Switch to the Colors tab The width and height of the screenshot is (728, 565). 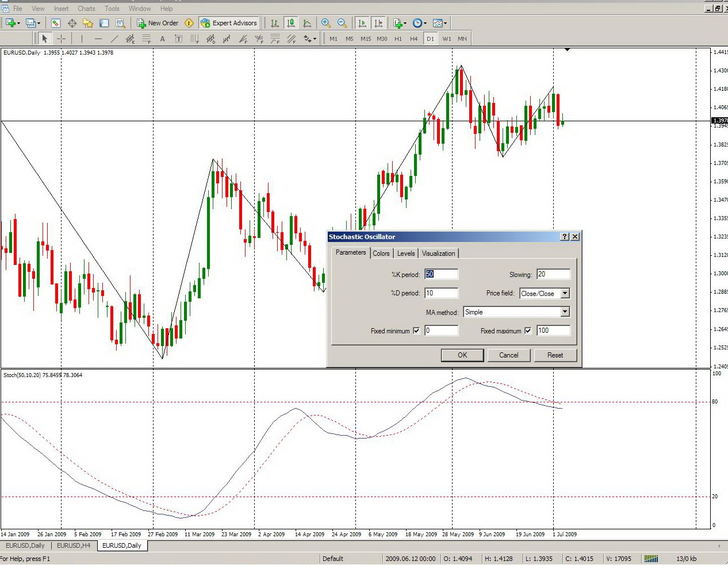click(x=381, y=253)
